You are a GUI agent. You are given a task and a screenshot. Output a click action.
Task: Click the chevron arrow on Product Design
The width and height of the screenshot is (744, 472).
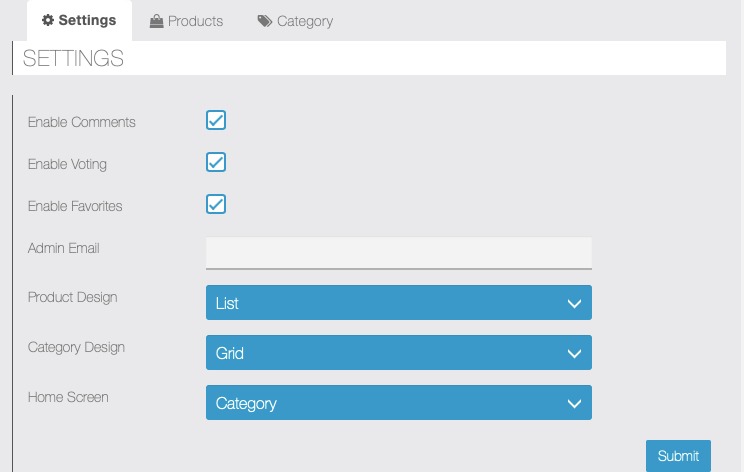pyautogui.click(x=574, y=304)
